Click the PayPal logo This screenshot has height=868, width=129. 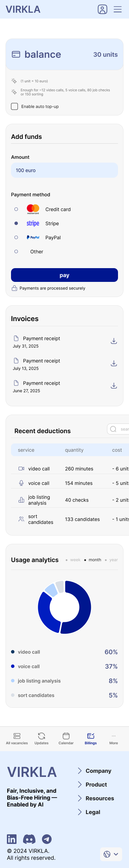(x=33, y=238)
